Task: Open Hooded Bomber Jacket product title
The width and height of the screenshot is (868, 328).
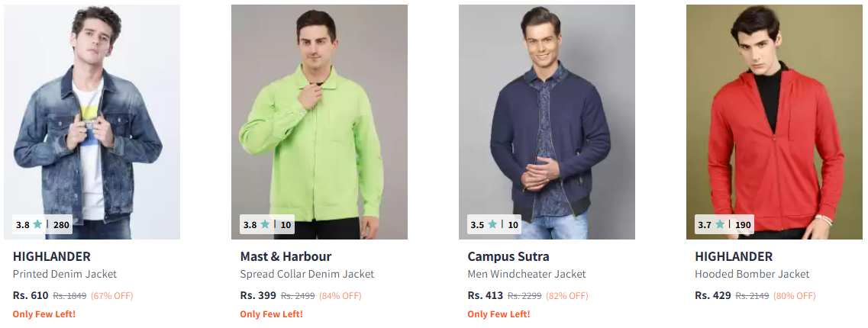Action: coord(752,275)
